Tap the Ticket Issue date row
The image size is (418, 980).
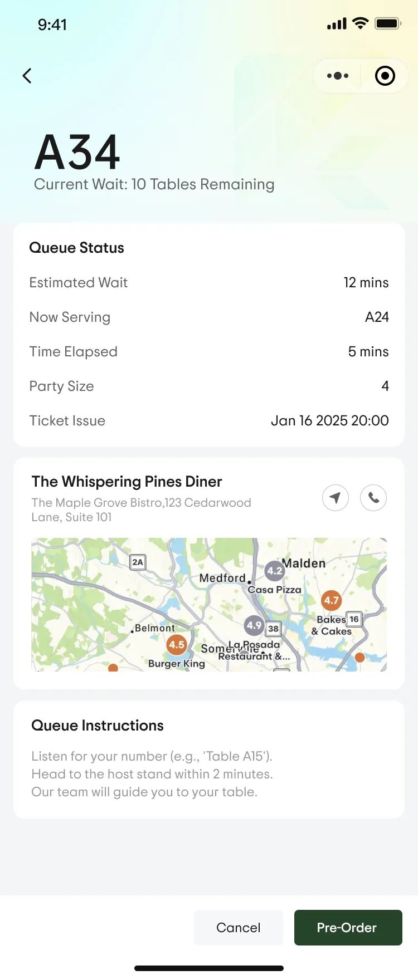click(x=209, y=421)
